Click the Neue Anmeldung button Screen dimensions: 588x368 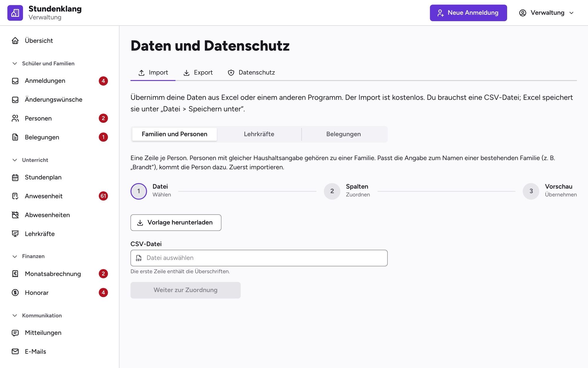pyautogui.click(x=468, y=13)
